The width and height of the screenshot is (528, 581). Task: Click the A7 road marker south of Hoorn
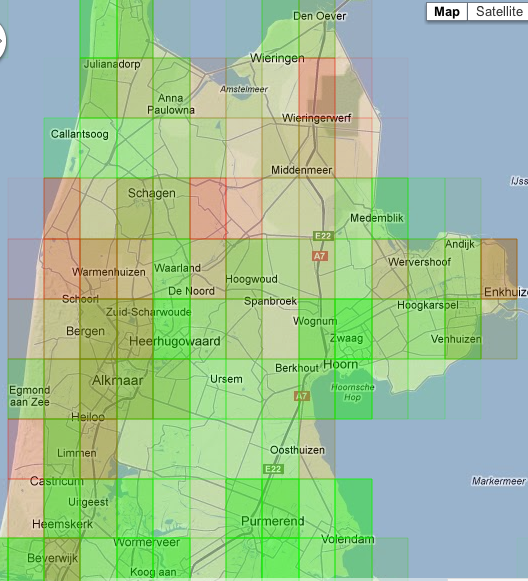[302, 396]
